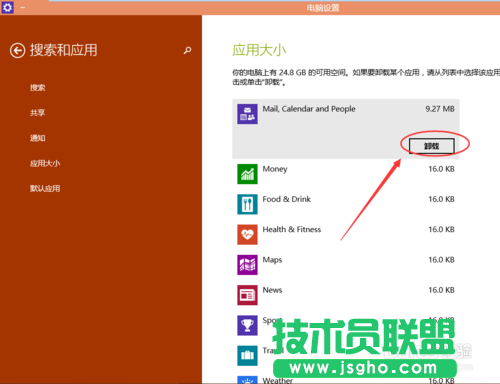The image size is (500, 384).
Task: Click the 16.0 KB size for News
Action: click(x=441, y=290)
